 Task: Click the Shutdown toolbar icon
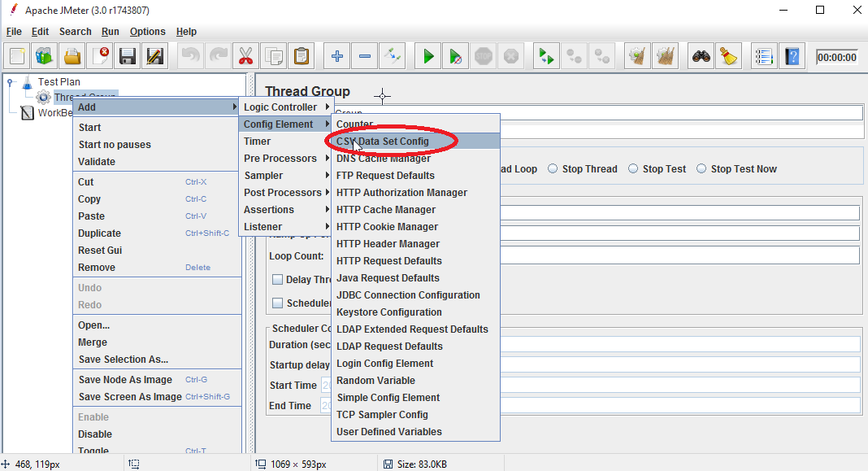[x=511, y=56]
